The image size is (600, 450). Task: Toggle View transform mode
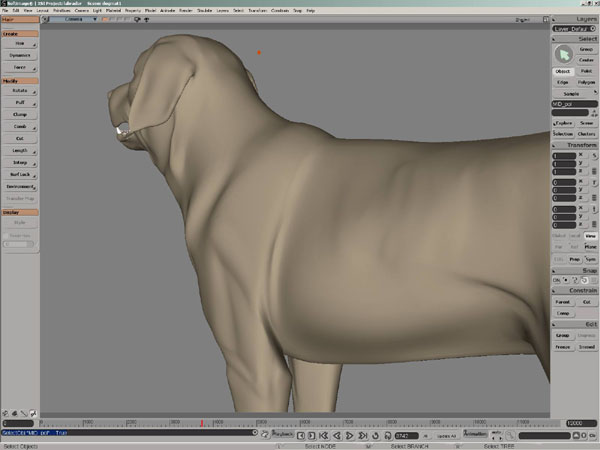pyautogui.click(x=590, y=235)
